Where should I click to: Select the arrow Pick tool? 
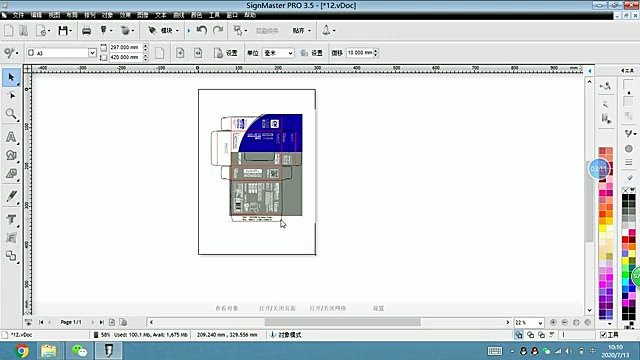point(11,77)
